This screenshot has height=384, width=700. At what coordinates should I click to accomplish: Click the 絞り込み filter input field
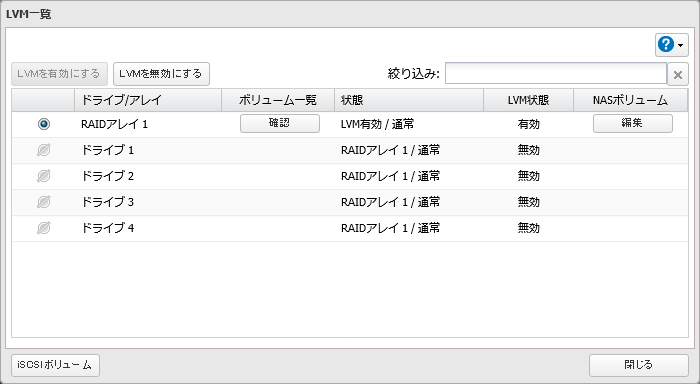[x=556, y=73]
